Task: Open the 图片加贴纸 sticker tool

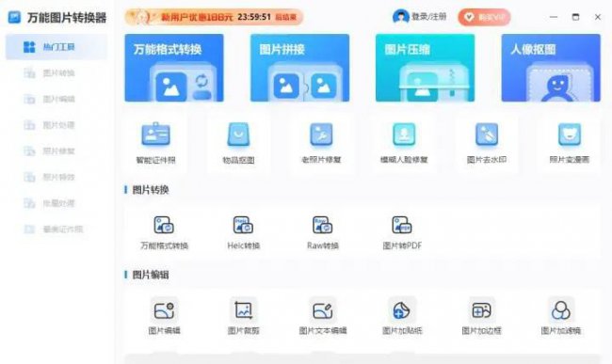Action: [402, 316]
